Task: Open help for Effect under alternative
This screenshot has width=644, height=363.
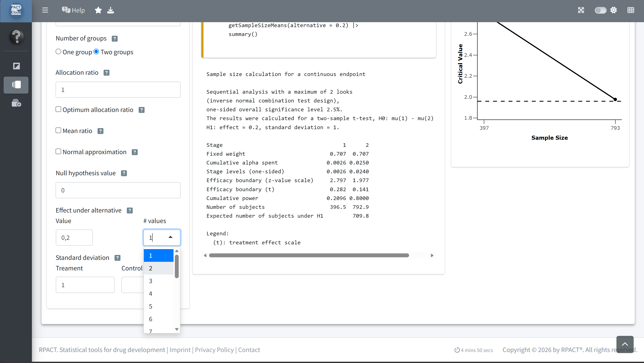Action: point(130,211)
